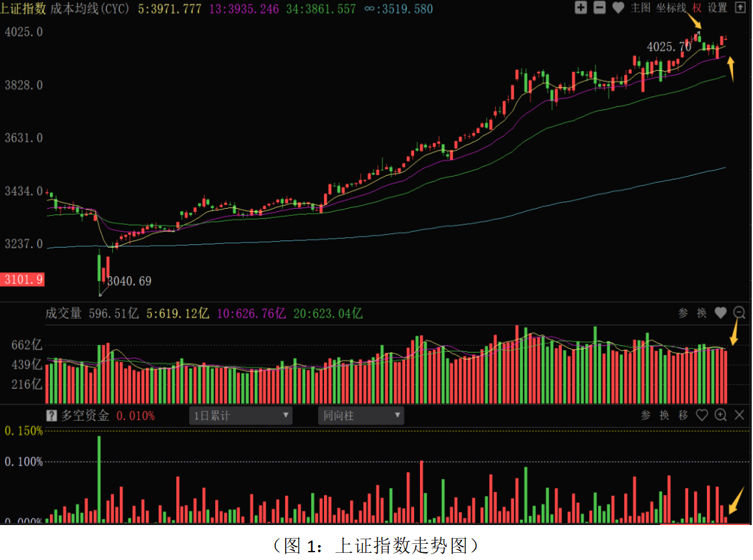Open the 1日累计 dropdown
Image resolution: width=753 pixels, height=560 pixels.
point(240,416)
